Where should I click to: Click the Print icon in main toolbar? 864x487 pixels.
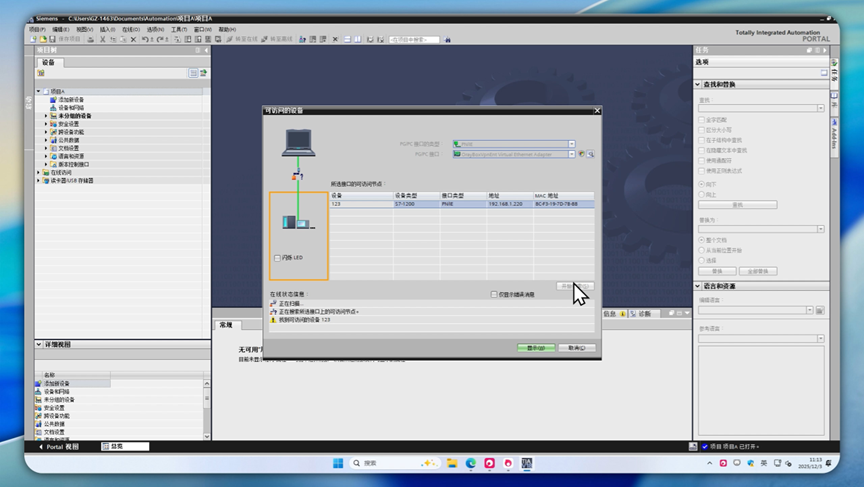91,39
